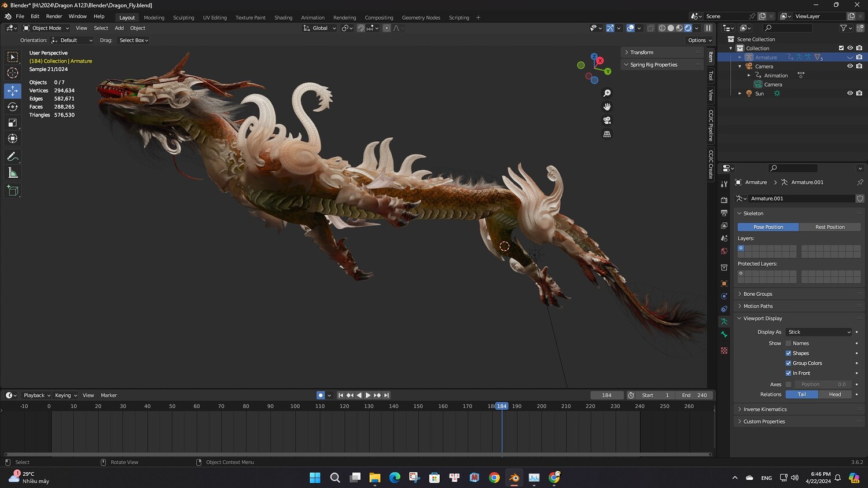Select the Scale tool in toolbar
Viewport: 868px width, 488px height.
[13, 123]
